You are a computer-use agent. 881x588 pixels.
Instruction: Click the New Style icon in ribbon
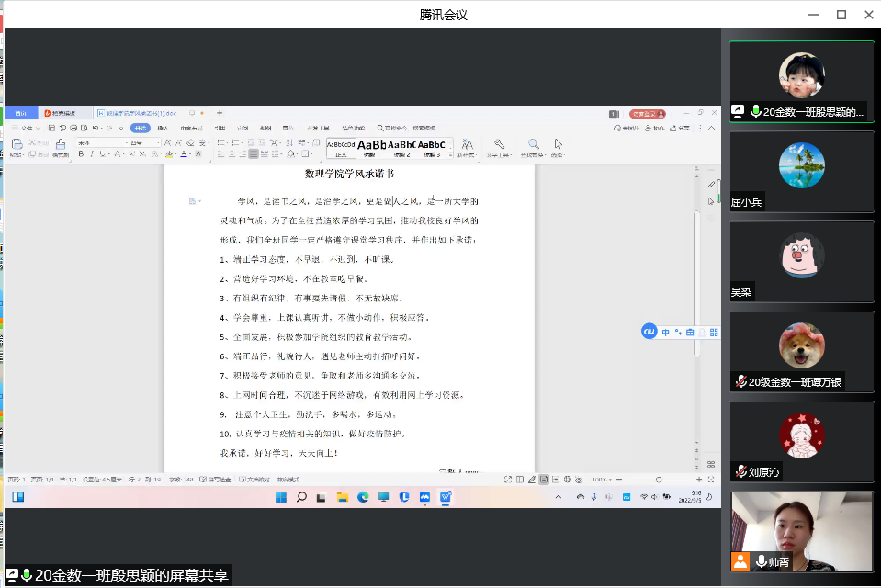[x=467, y=146]
